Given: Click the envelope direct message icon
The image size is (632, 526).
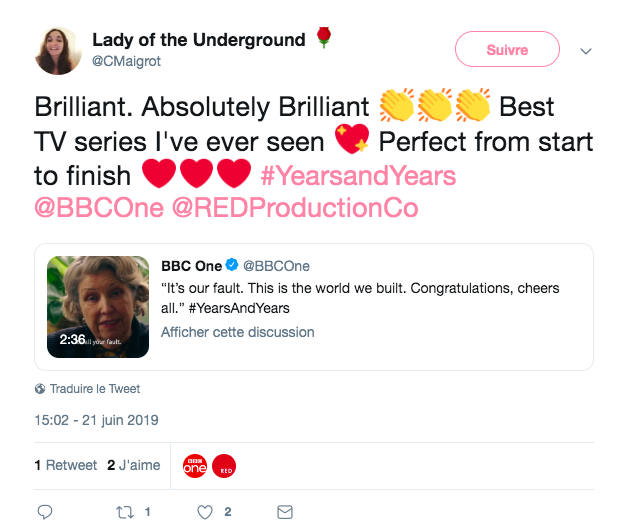Looking at the screenshot, I should (285, 512).
